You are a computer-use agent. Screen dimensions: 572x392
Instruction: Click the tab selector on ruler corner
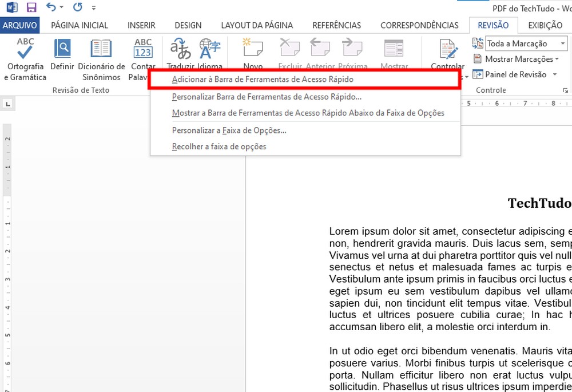[x=7, y=104]
